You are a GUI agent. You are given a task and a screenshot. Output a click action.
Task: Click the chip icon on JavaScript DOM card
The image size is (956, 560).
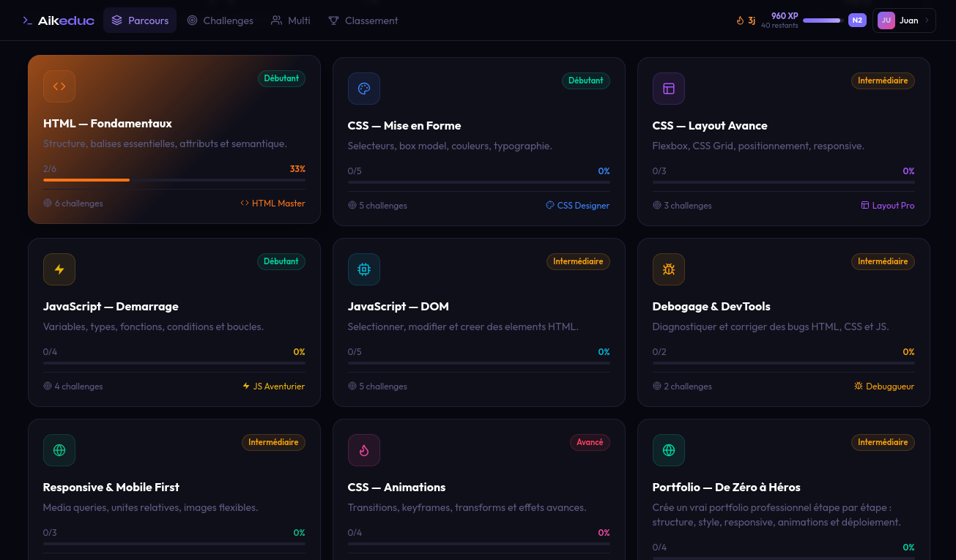coord(364,269)
